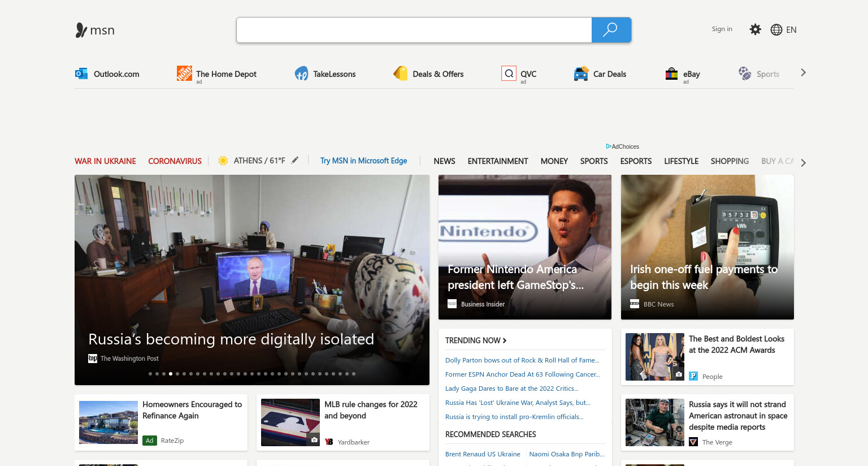Open the settings gear icon
The width and height of the screenshot is (868, 466).
click(755, 29)
